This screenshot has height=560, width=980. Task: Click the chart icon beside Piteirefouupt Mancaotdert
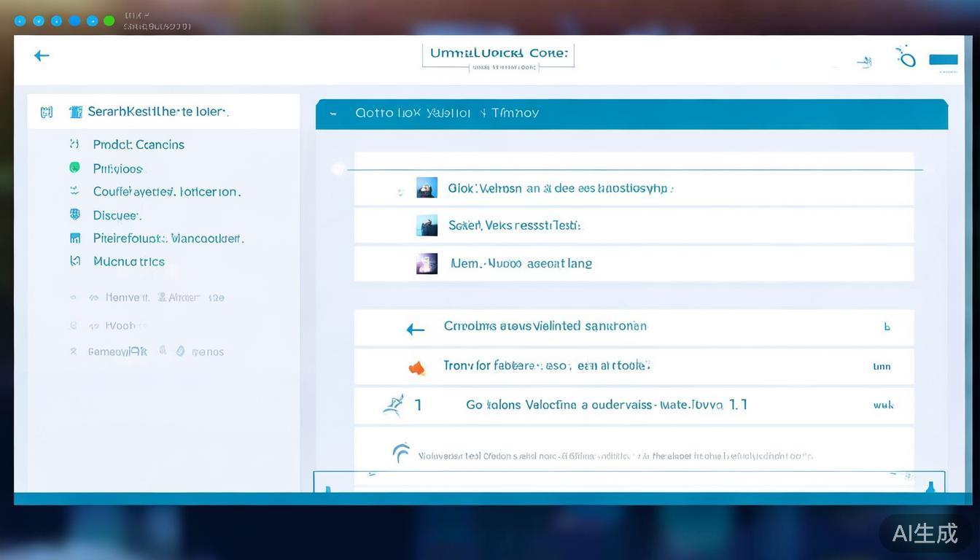click(x=74, y=238)
